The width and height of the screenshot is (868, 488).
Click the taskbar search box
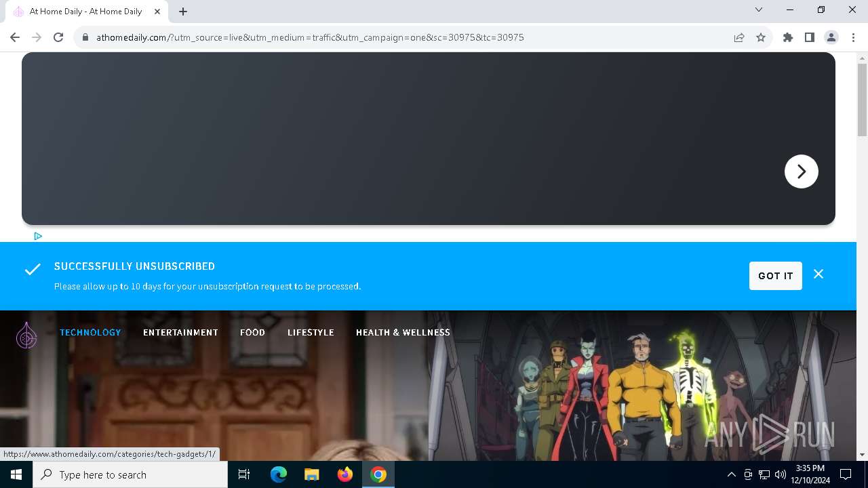point(130,474)
